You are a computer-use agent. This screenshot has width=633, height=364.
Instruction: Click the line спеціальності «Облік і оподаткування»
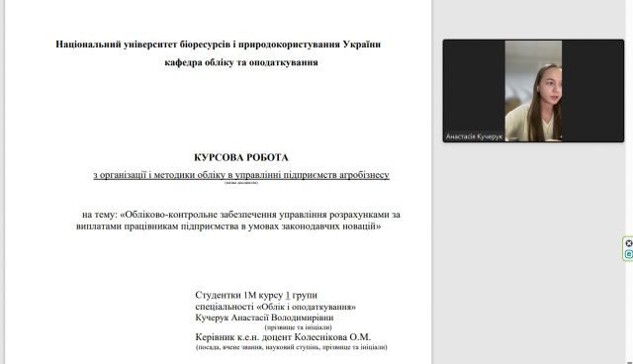(x=276, y=307)
